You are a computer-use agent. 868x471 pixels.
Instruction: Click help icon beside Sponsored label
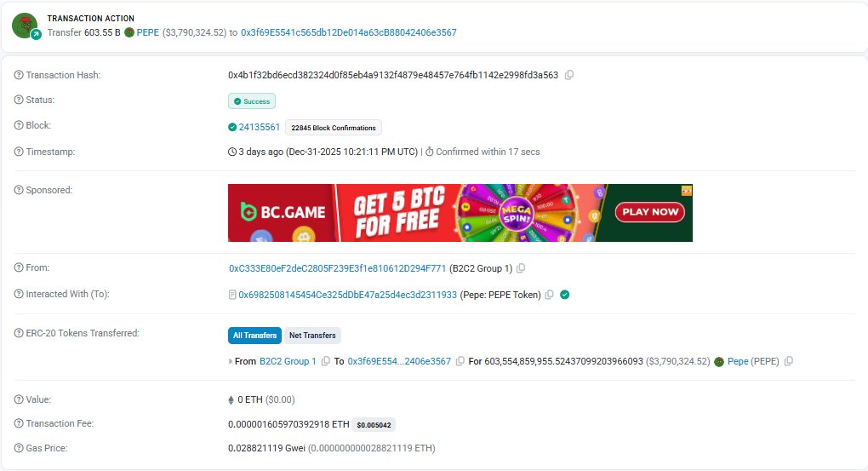(19, 190)
